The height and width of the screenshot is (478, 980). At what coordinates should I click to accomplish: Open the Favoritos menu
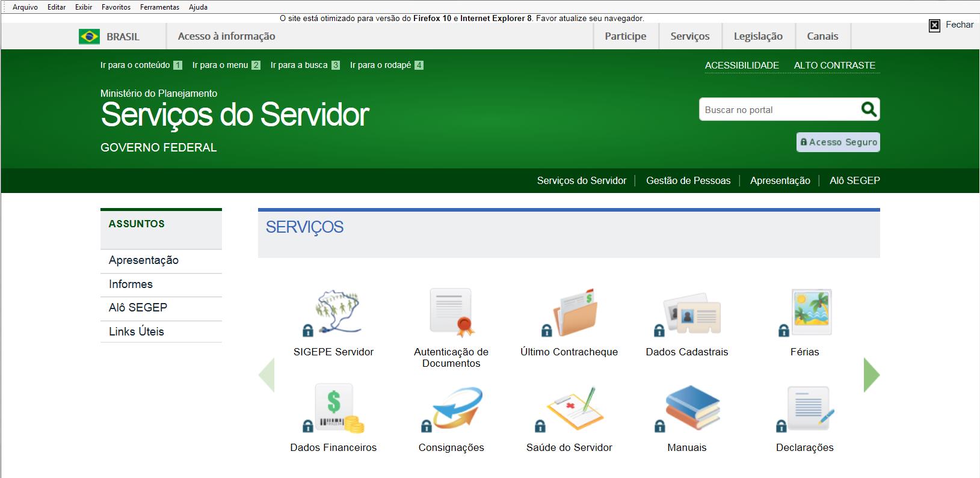click(116, 7)
